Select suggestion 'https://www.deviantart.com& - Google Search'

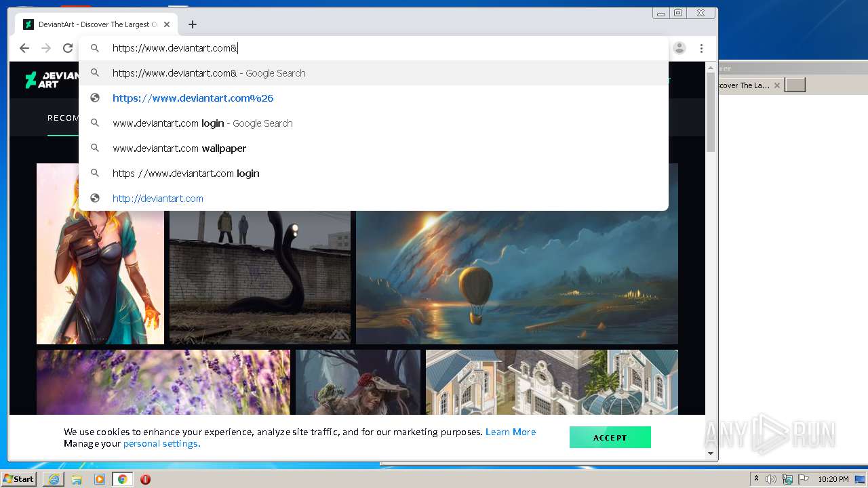pyautogui.click(x=374, y=73)
